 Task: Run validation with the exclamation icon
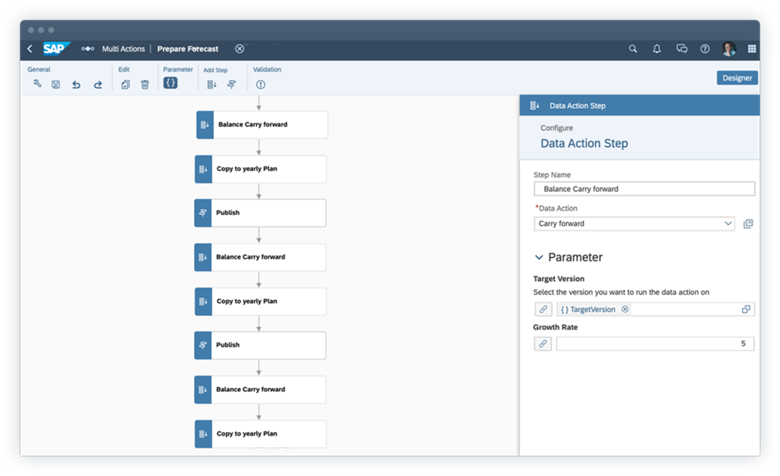click(x=260, y=85)
